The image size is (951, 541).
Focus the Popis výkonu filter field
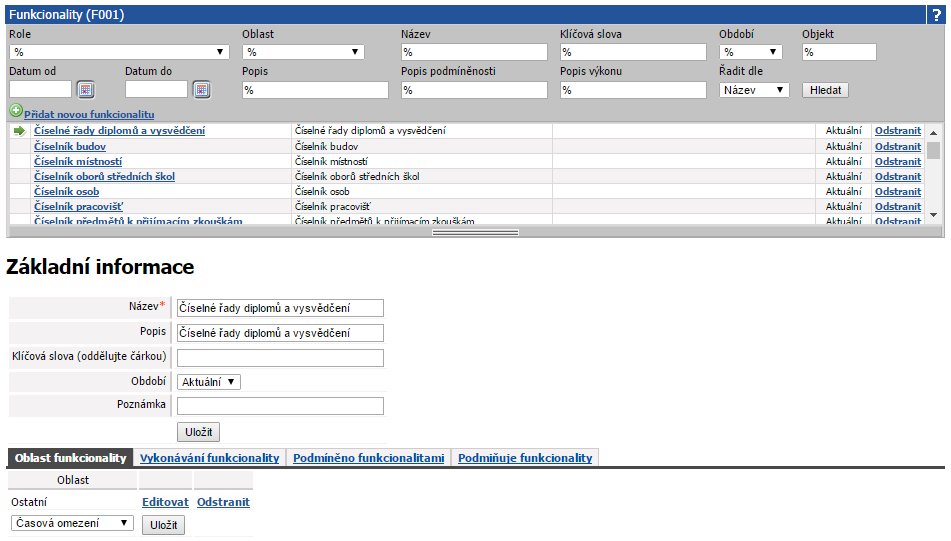633,90
